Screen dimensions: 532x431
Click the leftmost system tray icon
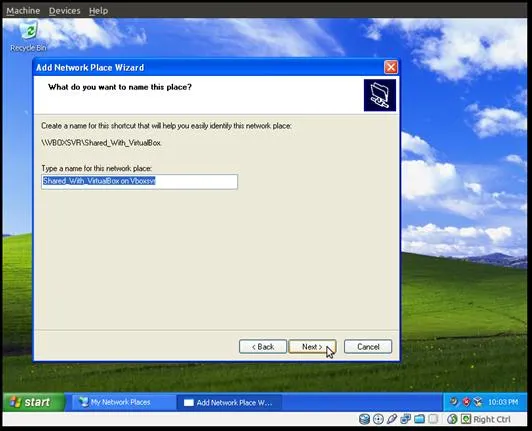[x=454, y=402]
